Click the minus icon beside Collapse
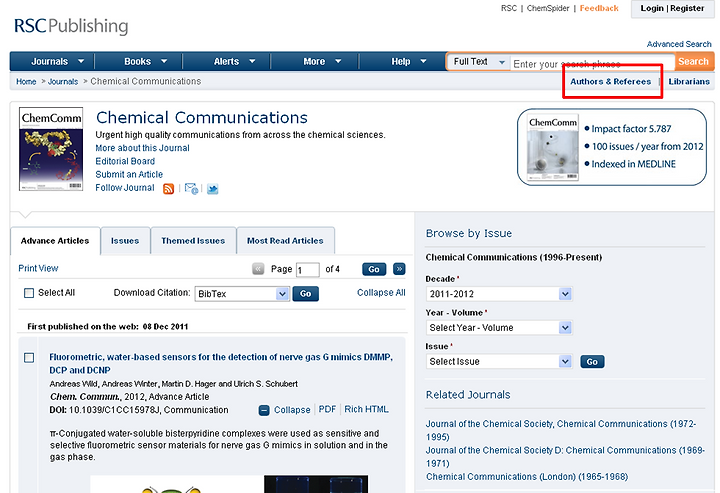 point(264,410)
